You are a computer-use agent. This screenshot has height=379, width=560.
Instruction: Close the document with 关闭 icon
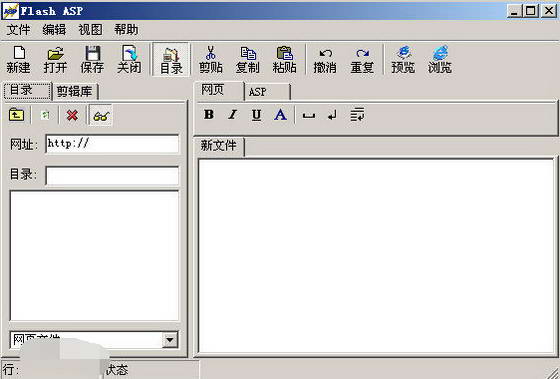129,59
